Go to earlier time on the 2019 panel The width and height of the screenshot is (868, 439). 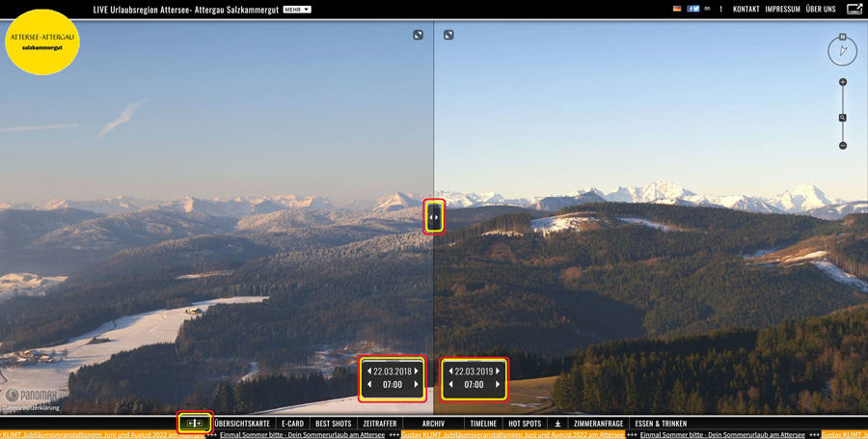[x=450, y=384]
